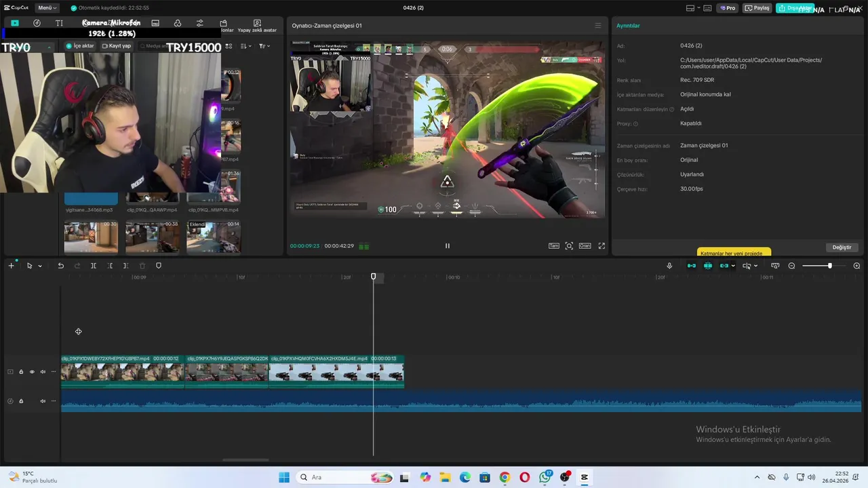The height and width of the screenshot is (488, 868).
Task: Open the Yapay zekâ avatar tab
Action: coord(257,26)
